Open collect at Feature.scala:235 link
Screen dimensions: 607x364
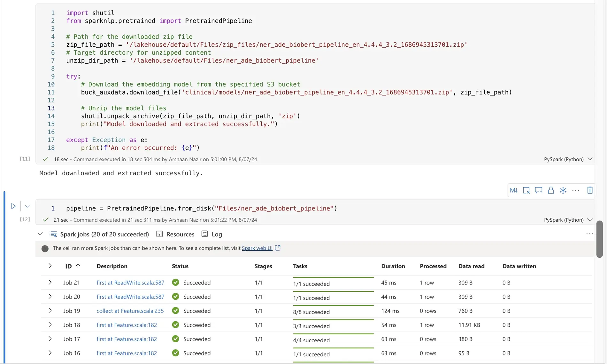click(130, 311)
